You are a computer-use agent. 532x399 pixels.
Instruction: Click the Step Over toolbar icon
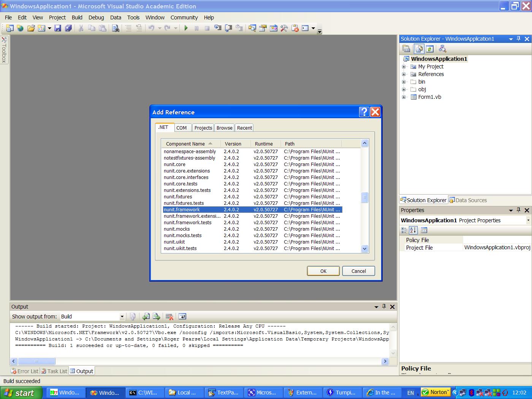tap(228, 28)
